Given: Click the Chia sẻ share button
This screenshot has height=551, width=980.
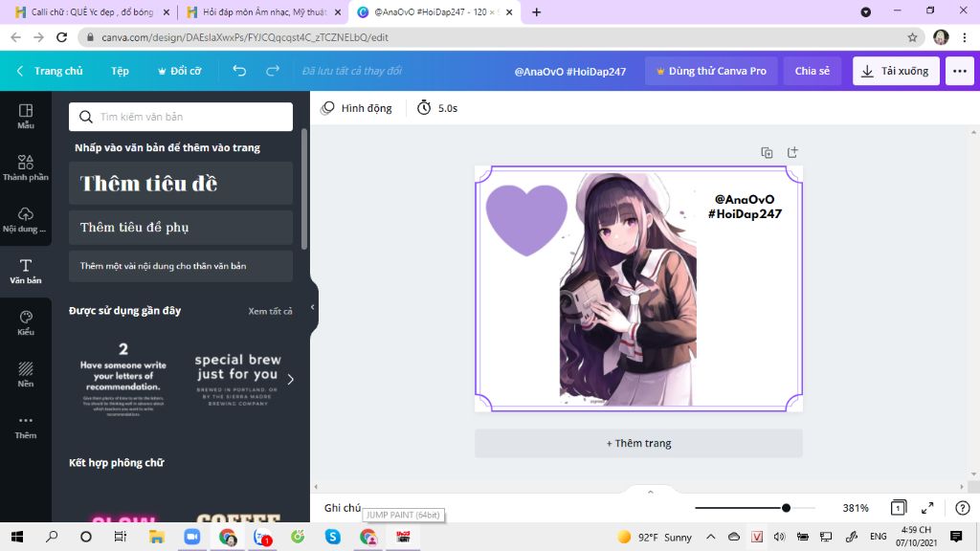Looking at the screenshot, I should point(812,71).
